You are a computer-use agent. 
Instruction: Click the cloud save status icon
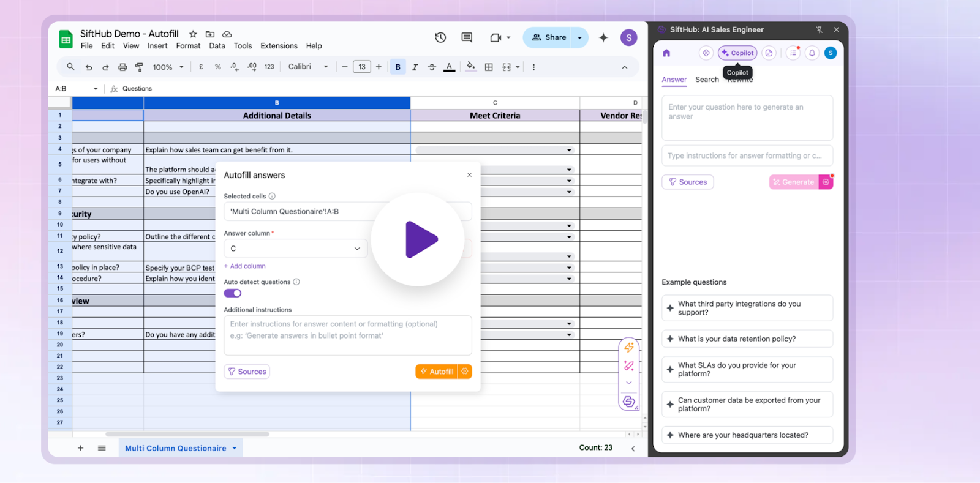(x=227, y=34)
